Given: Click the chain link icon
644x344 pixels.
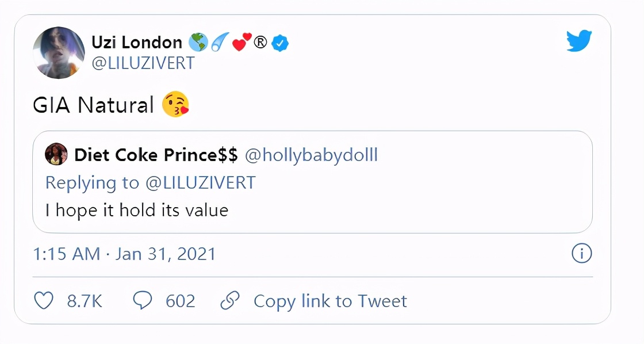Looking at the screenshot, I should pos(230,301).
